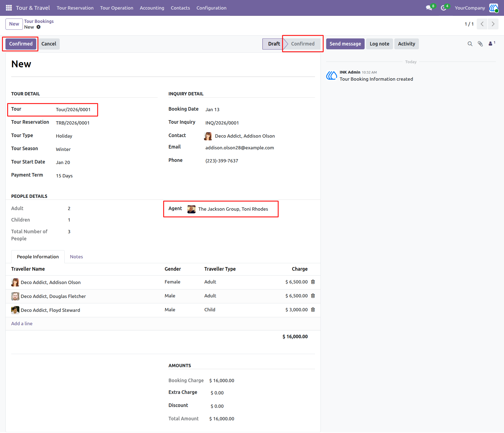Open the Tour field Tour/2026/0001
The height and width of the screenshot is (433, 504).
point(73,110)
